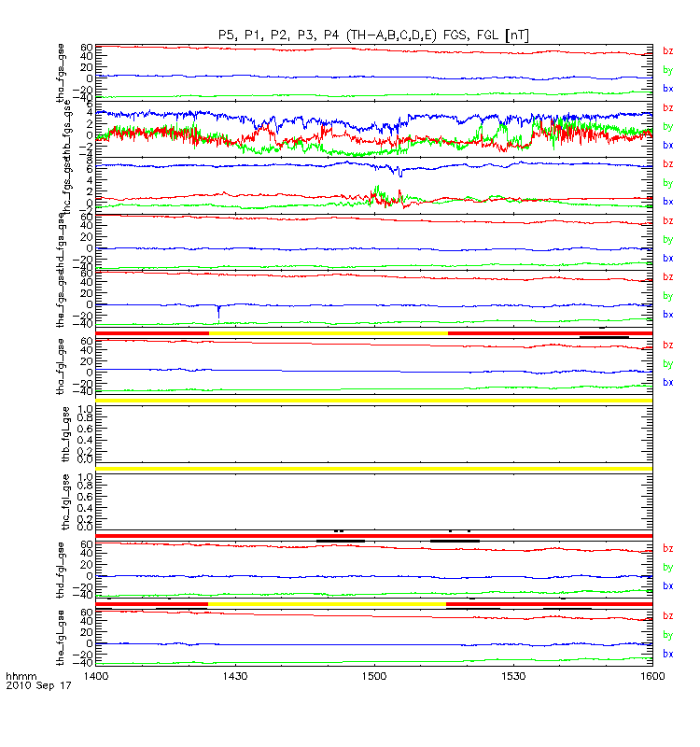Click the 'bx' legend of the thb_fgs_gse panel
The height and width of the screenshot is (747, 700).
pos(667,145)
